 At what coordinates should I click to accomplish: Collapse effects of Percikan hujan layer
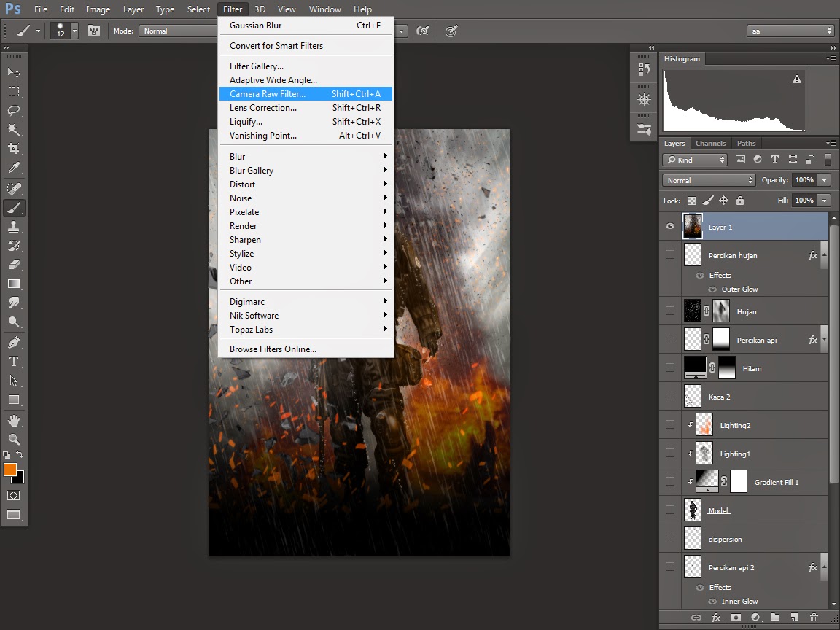(x=825, y=255)
